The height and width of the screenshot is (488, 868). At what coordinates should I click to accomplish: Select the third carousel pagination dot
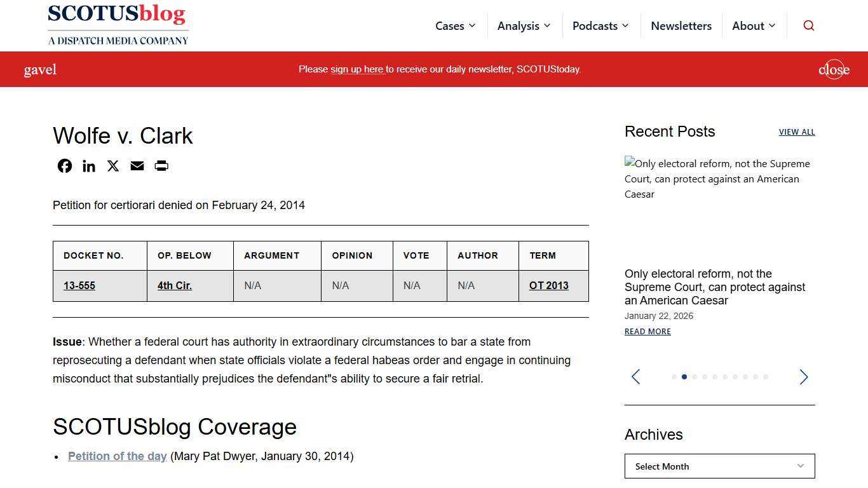(x=695, y=377)
